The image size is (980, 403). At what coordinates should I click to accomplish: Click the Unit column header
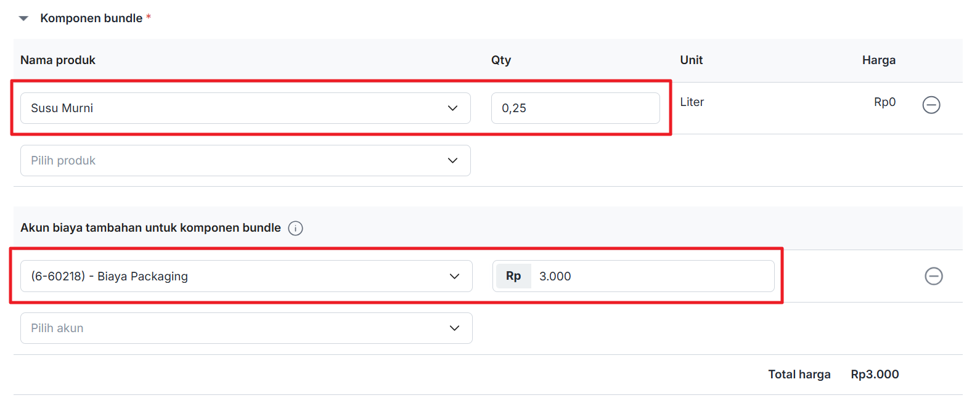click(691, 60)
